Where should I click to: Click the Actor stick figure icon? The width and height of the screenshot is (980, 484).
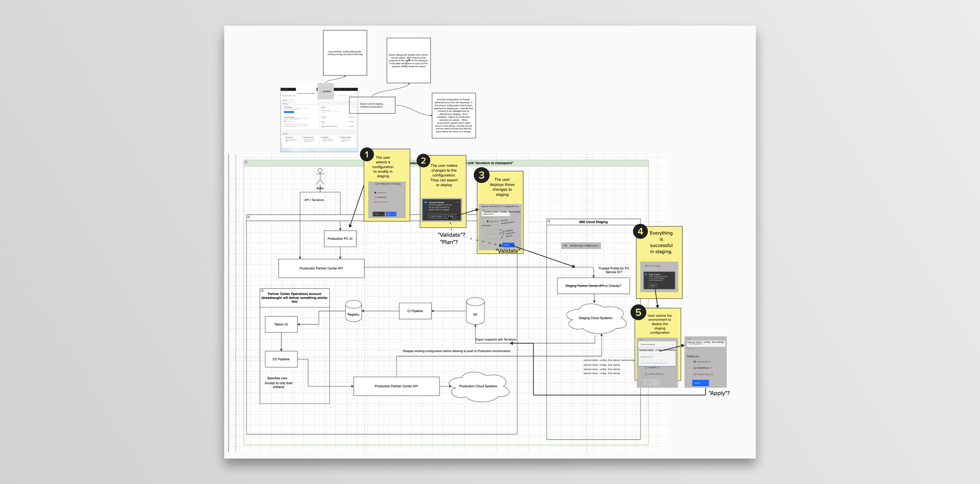[320, 177]
